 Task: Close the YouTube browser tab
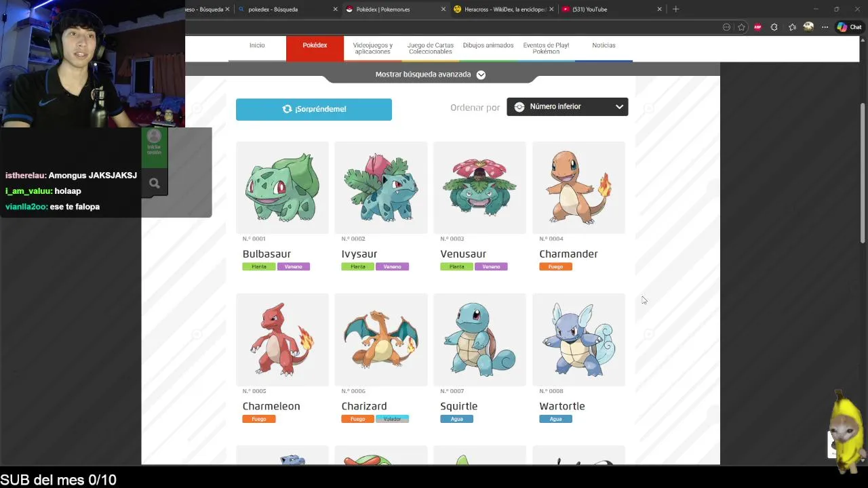click(659, 9)
